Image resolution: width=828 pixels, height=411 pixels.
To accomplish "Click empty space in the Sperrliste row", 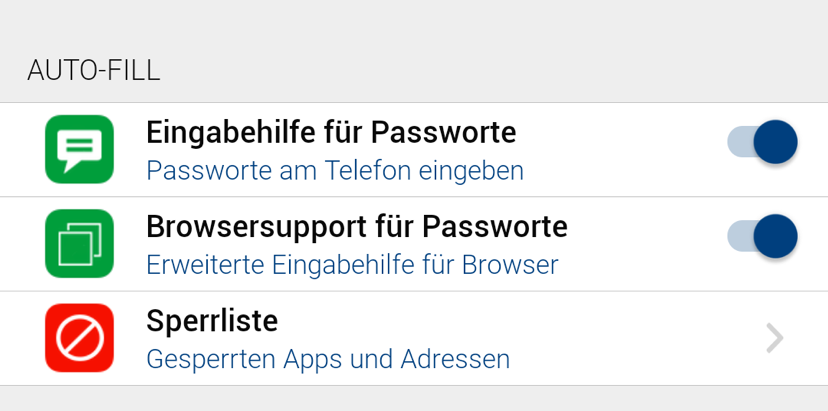I will point(640,339).
